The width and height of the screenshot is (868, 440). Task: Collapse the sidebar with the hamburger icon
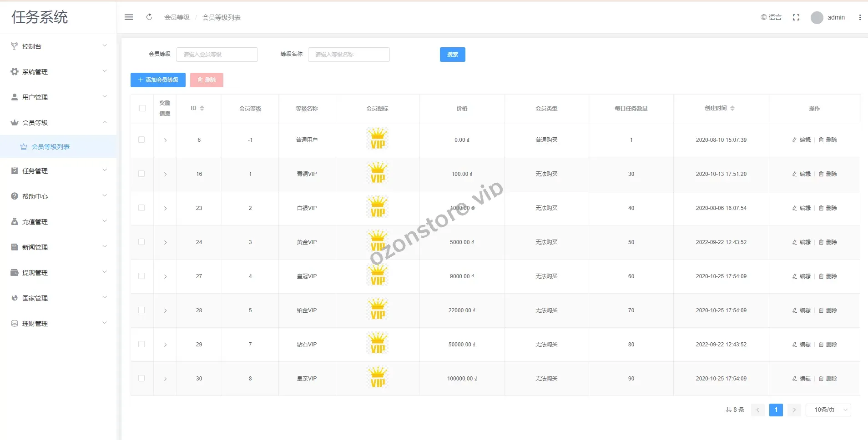click(x=129, y=17)
